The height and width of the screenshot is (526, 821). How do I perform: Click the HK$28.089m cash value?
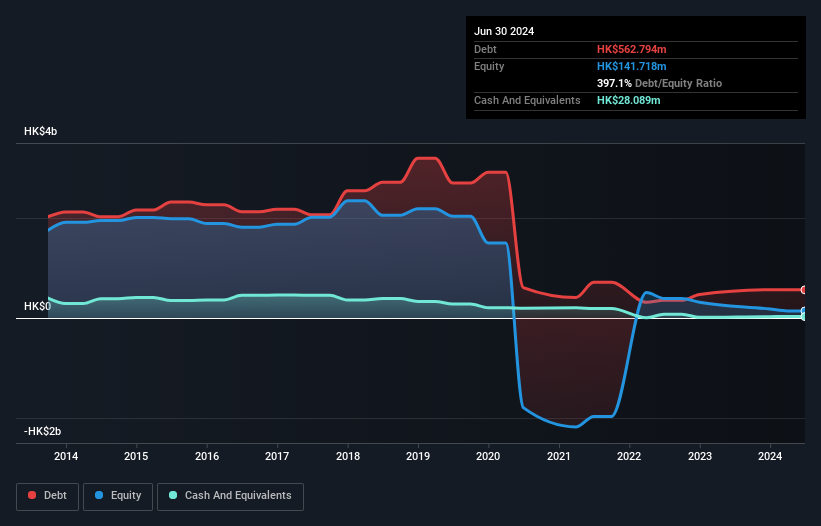pos(628,100)
